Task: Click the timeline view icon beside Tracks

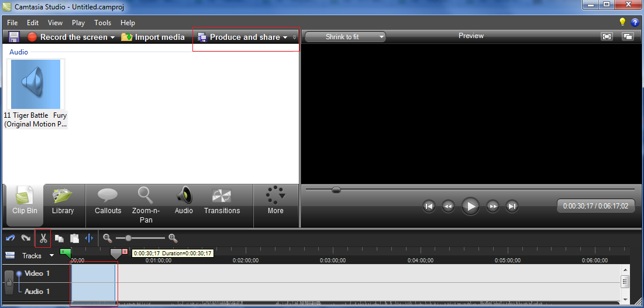Action: 11,255
